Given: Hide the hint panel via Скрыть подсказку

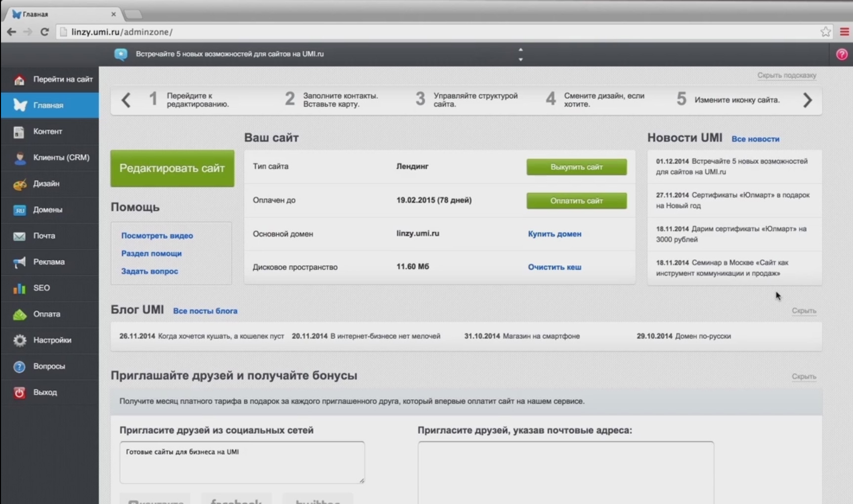Looking at the screenshot, I should click(x=786, y=75).
